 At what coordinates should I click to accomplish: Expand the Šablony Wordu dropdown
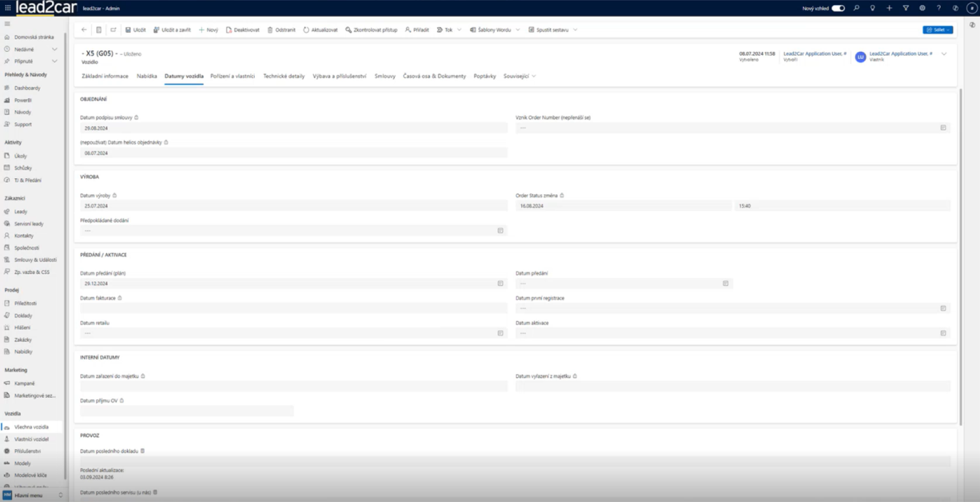pos(518,30)
